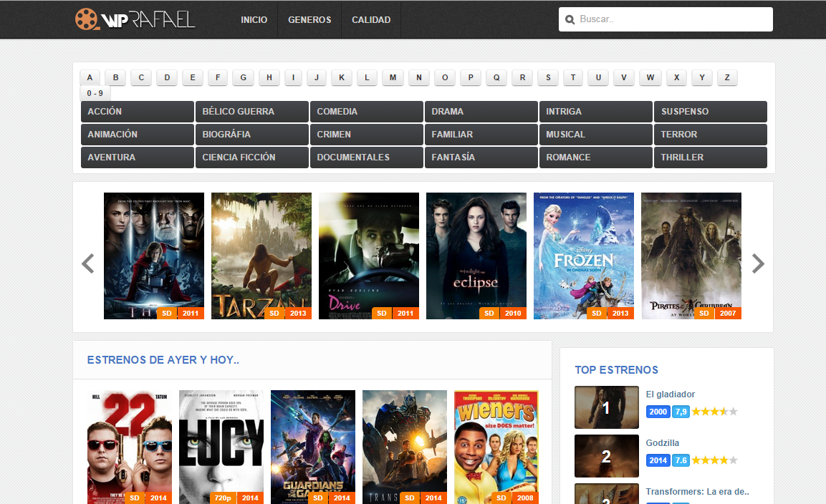Open the Guardians of the Galaxy poster

[313, 447]
